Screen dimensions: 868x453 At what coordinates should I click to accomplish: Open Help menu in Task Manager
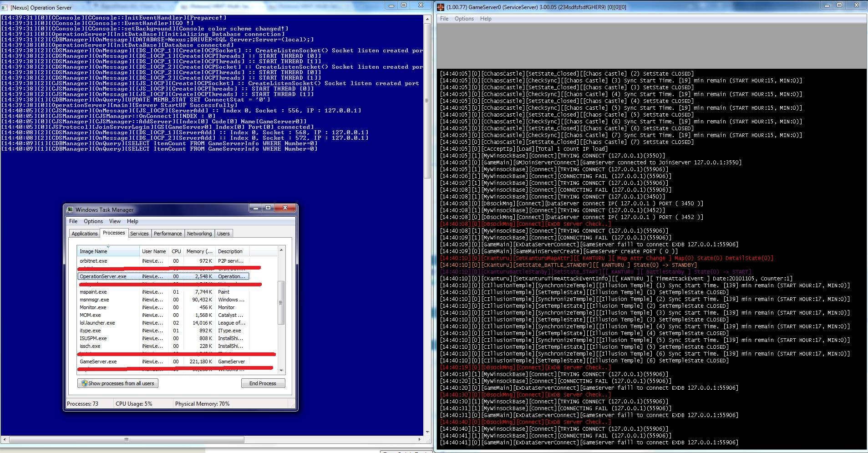click(132, 221)
